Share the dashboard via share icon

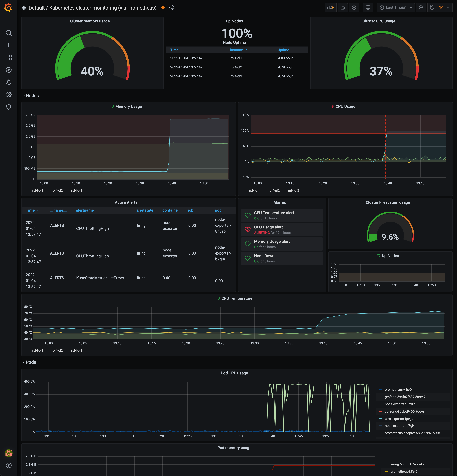click(x=171, y=8)
